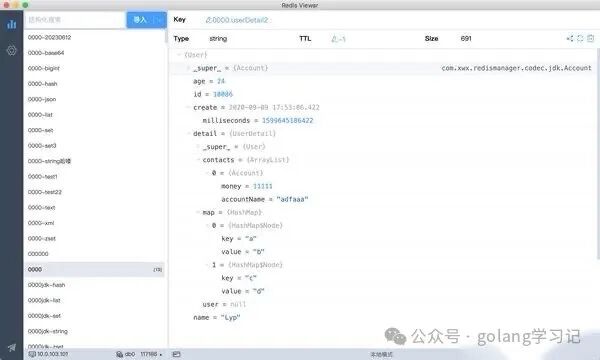Click the share icon beside Size 691
Image resolution: width=600 pixels, height=360 pixels.
(x=570, y=38)
